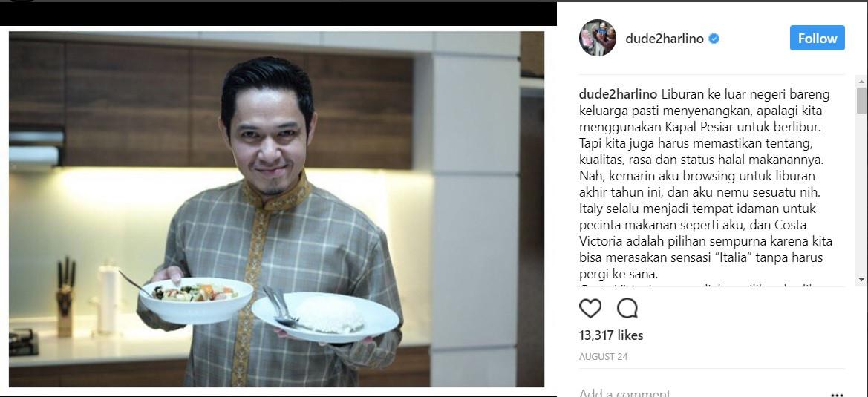Click the scrollbar track below the thumb
Viewport: 868px width, 397px height.
(862, 194)
